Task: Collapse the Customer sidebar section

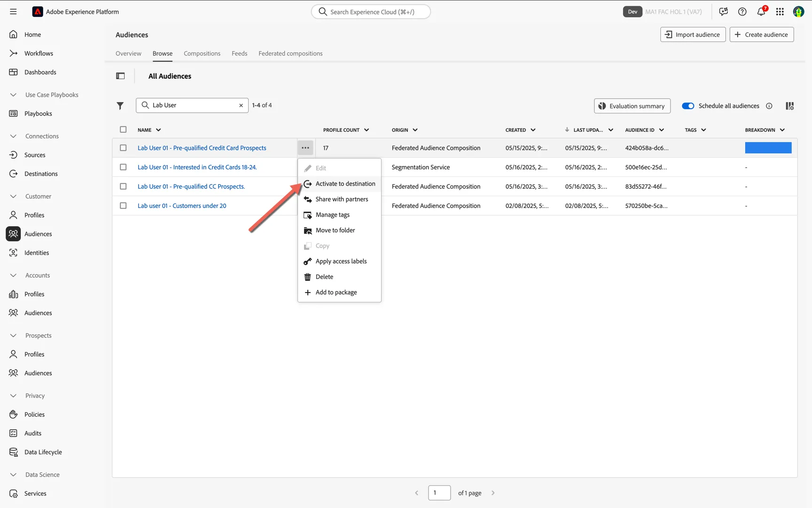Action: click(13, 196)
